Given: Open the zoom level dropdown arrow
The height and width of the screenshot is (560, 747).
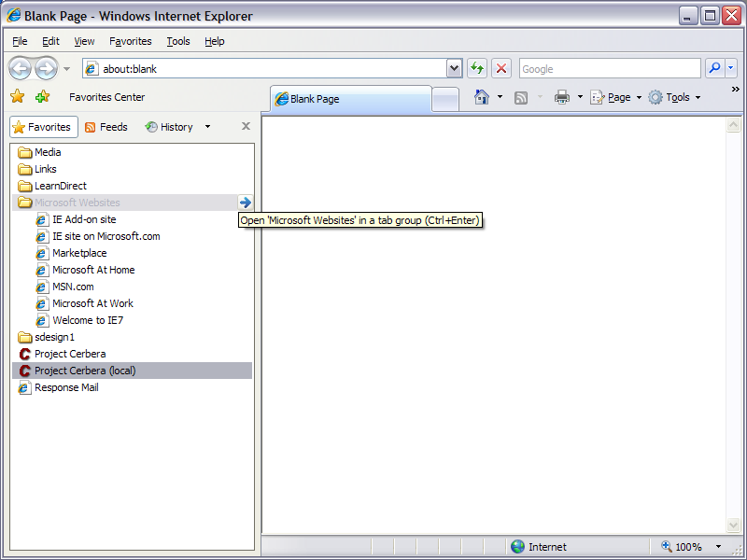Looking at the screenshot, I should (x=718, y=547).
